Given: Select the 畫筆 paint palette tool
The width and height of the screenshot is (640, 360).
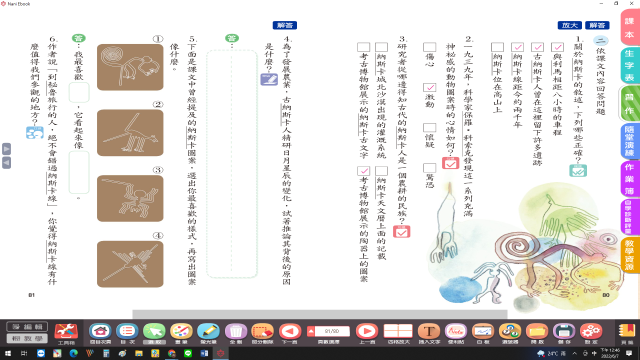Looking at the screenshot, I should (x=181, y=331).
